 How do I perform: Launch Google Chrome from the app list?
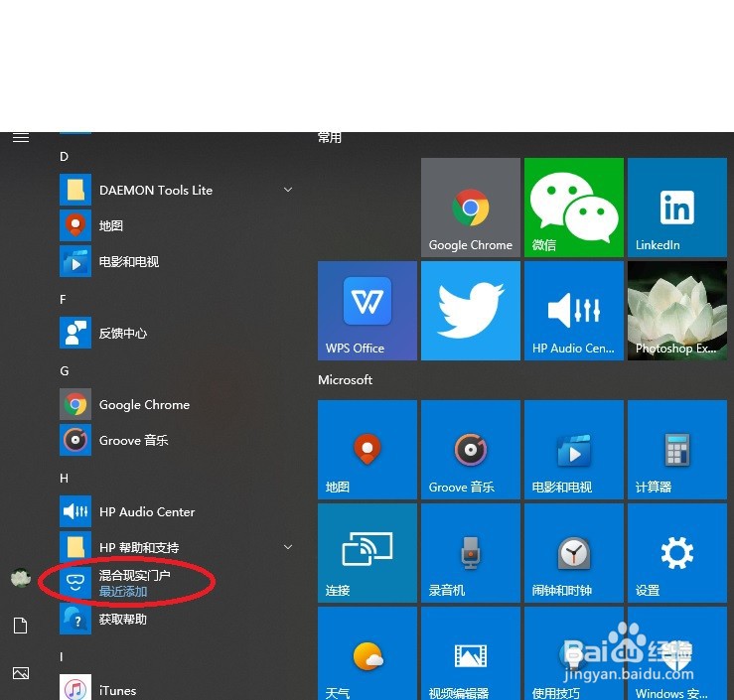176,404
